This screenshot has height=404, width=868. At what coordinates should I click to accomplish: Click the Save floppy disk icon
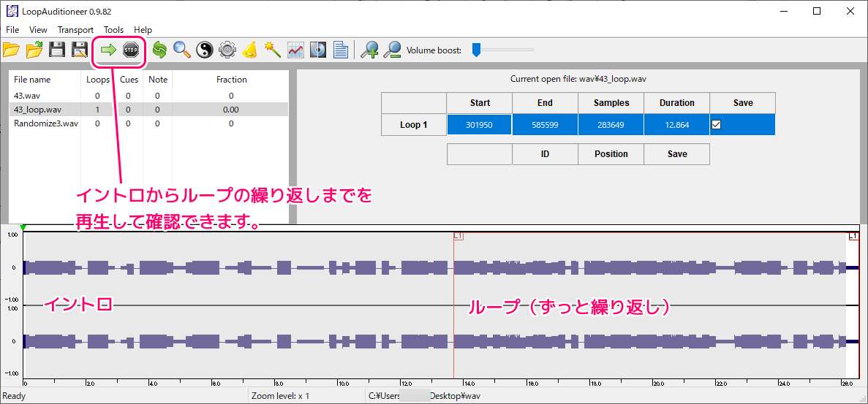[x=57, y=50]
